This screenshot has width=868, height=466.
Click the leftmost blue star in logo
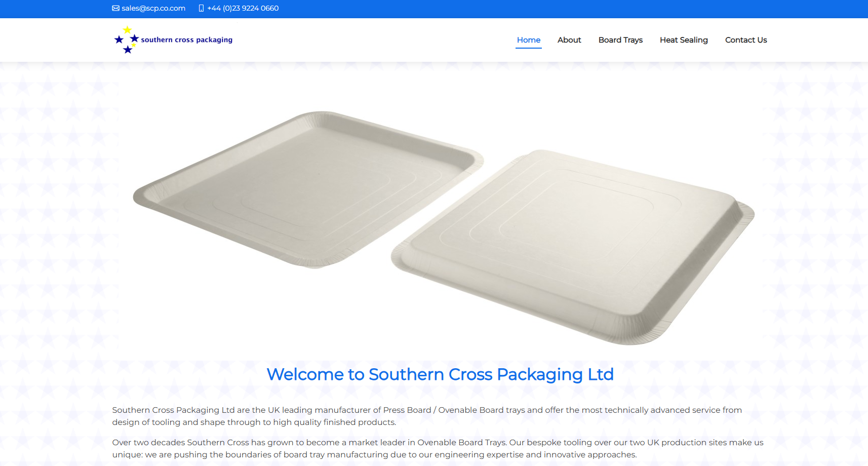point(119,40)
